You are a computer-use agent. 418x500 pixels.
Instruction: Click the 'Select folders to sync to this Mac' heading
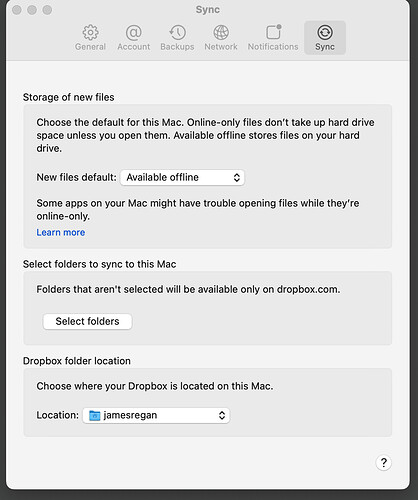tap(100, 264)
